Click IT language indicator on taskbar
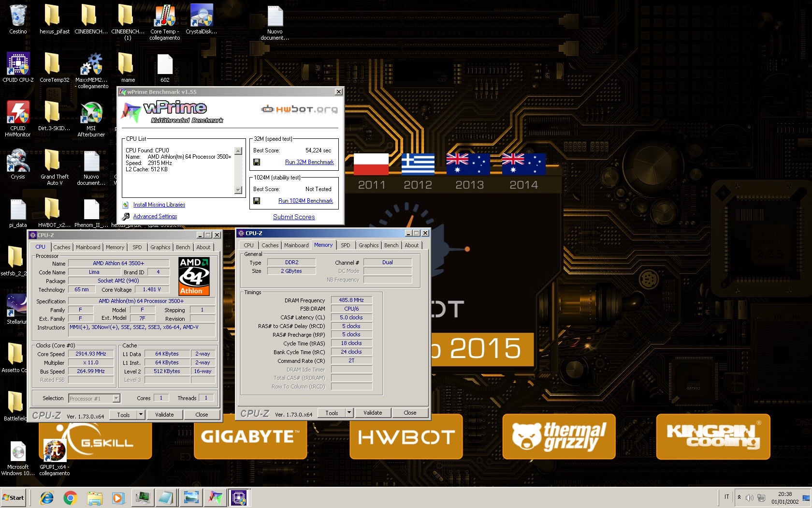812x508 pixels. [x=726, y=497]
